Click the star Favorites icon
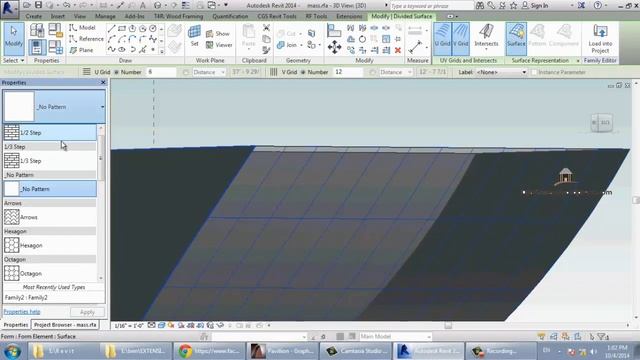 pos(513,5)
